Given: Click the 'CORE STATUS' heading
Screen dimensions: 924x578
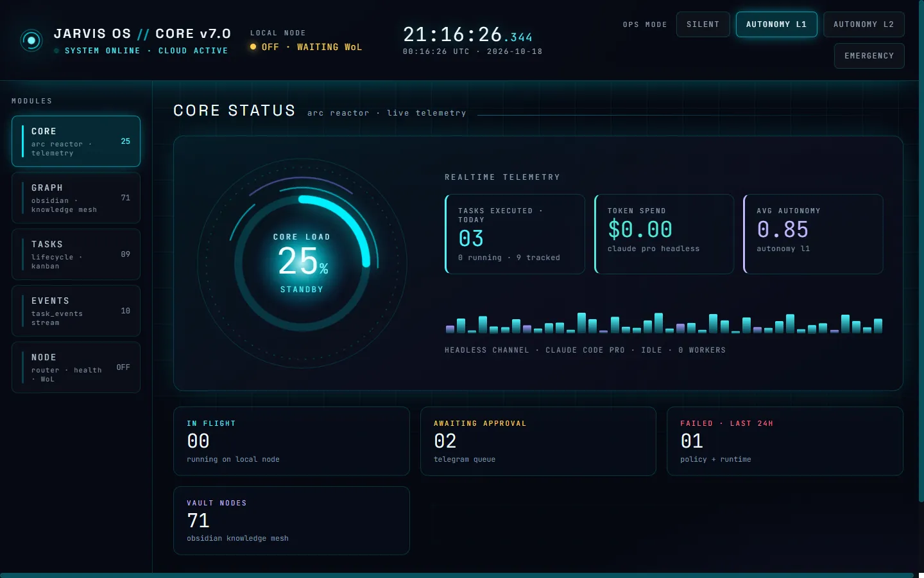Looking at the screenshot, I should [x=234, y=110].
